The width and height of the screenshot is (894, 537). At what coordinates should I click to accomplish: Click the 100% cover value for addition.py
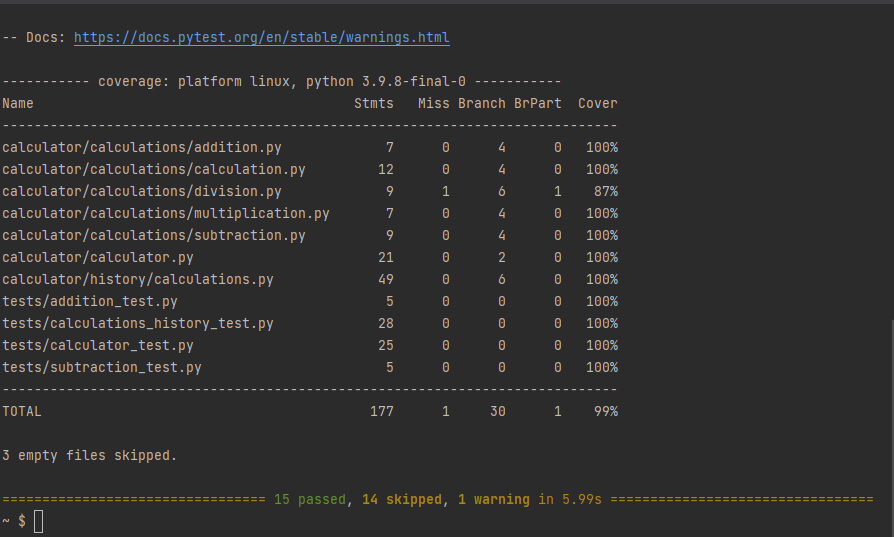(x=602, y=148)
